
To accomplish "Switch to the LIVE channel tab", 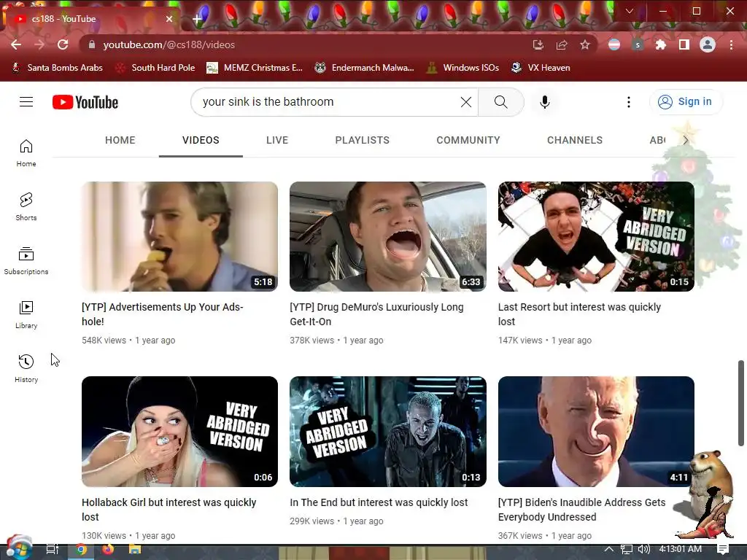I will click(x=277, y=140).
